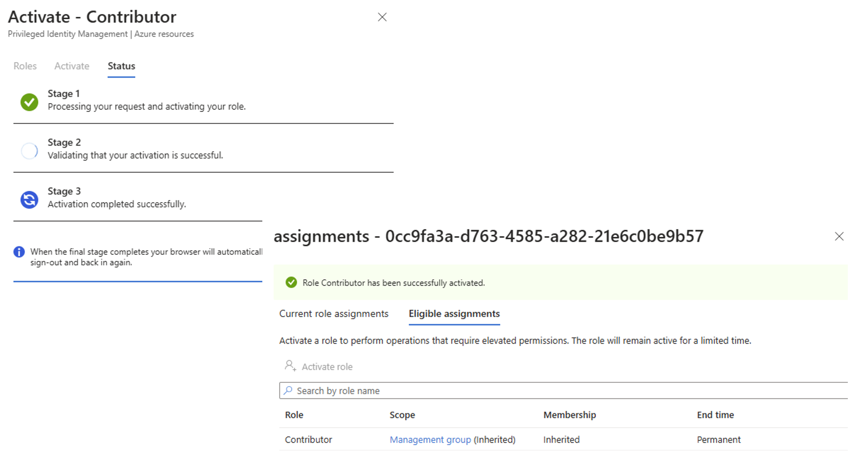This screenshot has height=463, width=868.
Task: Click the Stage 2 loading spinner icon
Action: coord(29,151)
